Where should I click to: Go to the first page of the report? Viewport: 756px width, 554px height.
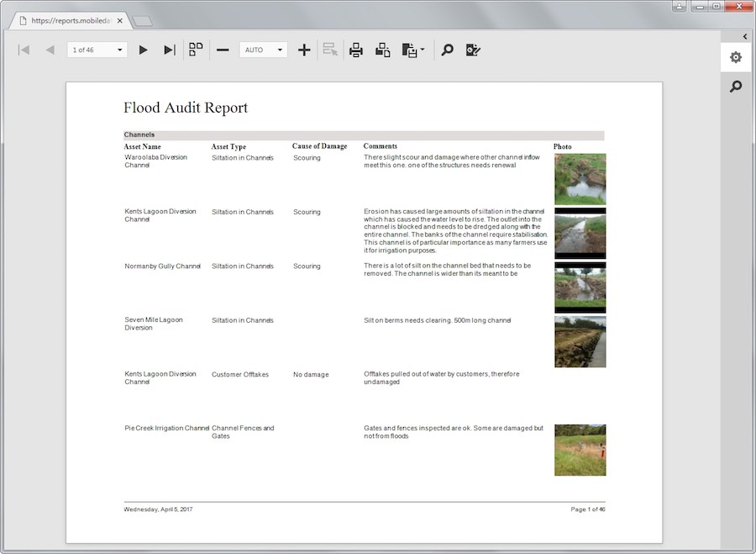(24, 50)
